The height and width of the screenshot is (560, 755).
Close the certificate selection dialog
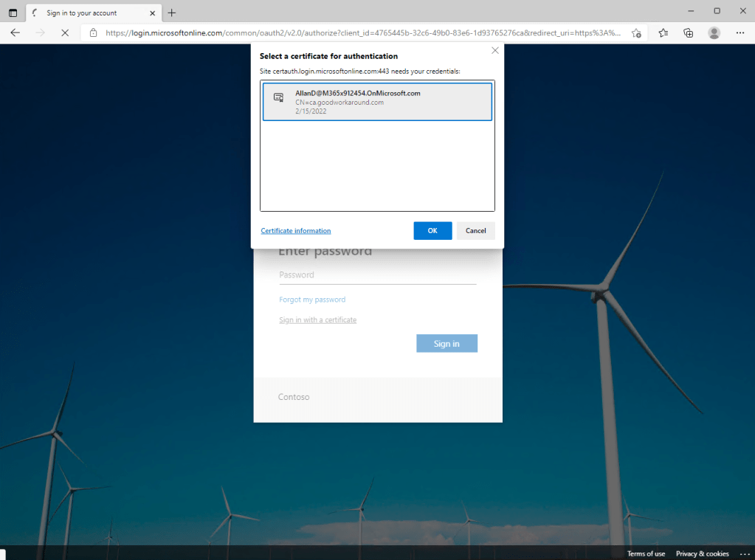coord(494,51)
